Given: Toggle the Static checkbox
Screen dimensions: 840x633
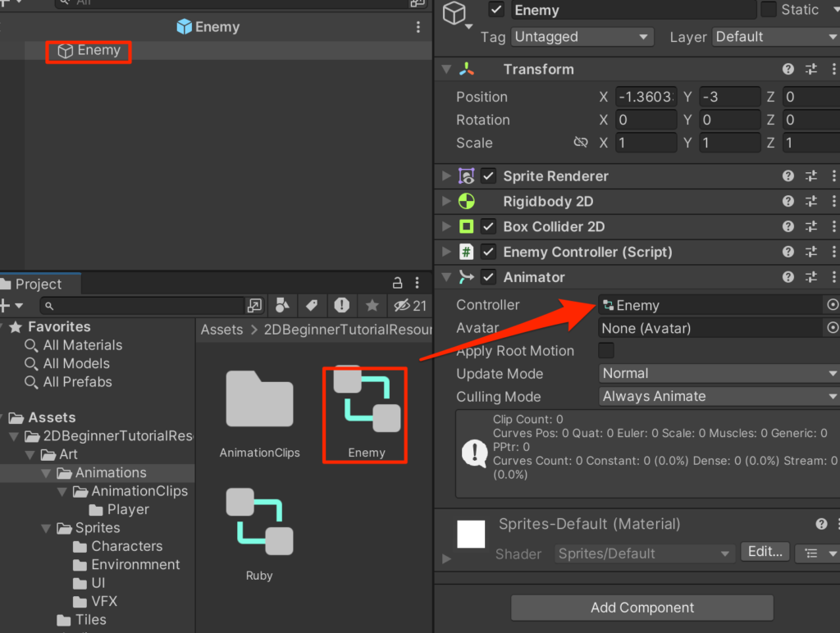Looking at the screenshot, I should pyautogui.click(x=769, y=10).
